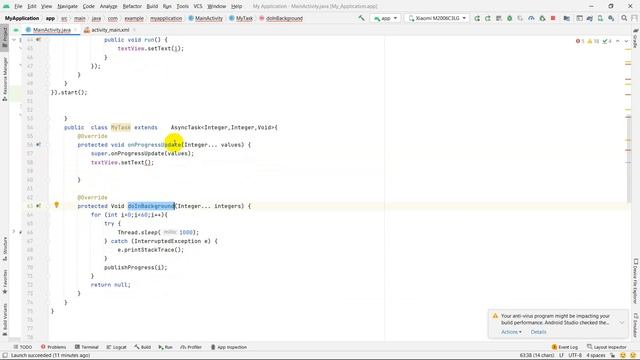
Task: Click the red Stop app button
Action: coord(553,18)
